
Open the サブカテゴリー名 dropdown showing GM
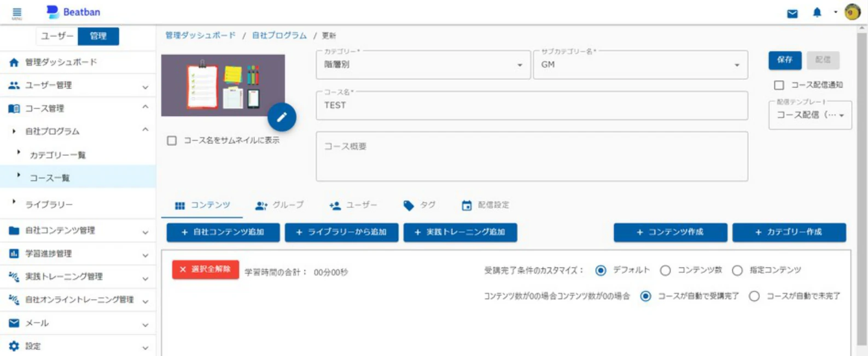tap(640, 65)
